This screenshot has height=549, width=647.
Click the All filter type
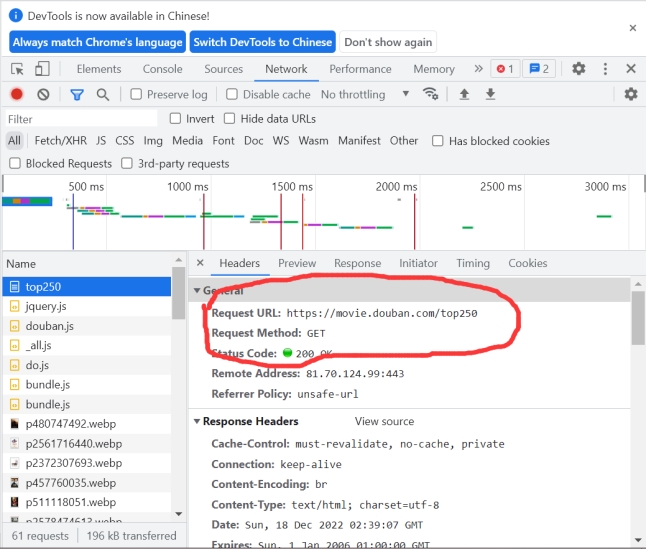[x=14, y=141]
